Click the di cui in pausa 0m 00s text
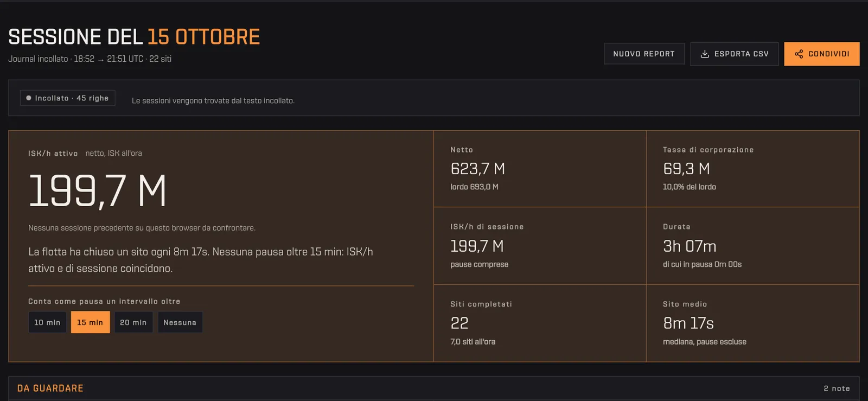Screen dimensions: 868x401 702,264
